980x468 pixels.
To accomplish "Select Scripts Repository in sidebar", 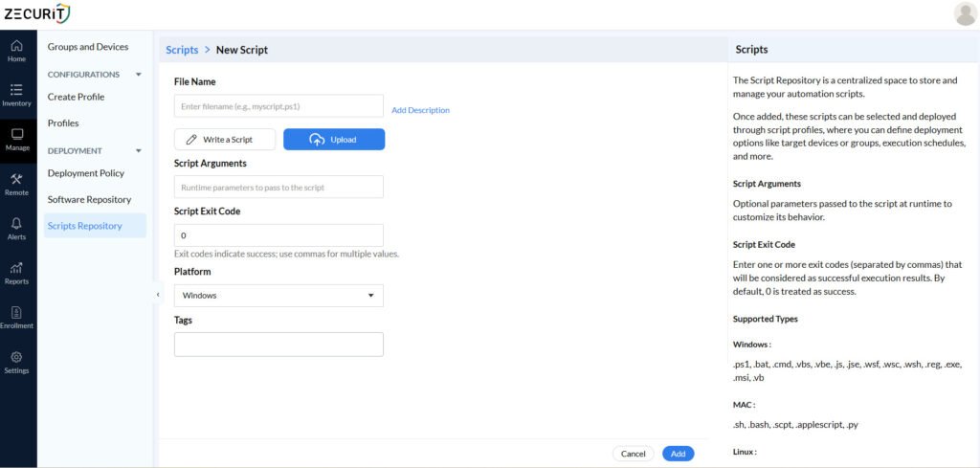I will point(95,226).
